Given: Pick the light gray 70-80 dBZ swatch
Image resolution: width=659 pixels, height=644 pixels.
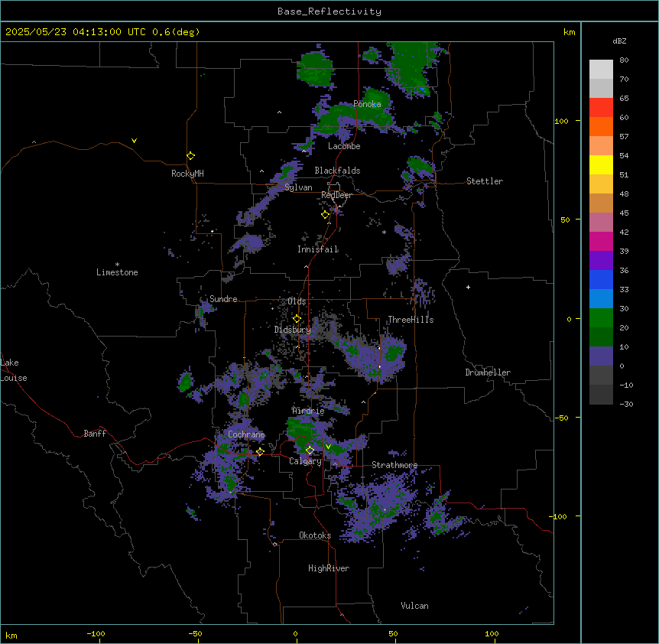Looking at the screenshot, I should pyautogui.click(x=601, y=70).
